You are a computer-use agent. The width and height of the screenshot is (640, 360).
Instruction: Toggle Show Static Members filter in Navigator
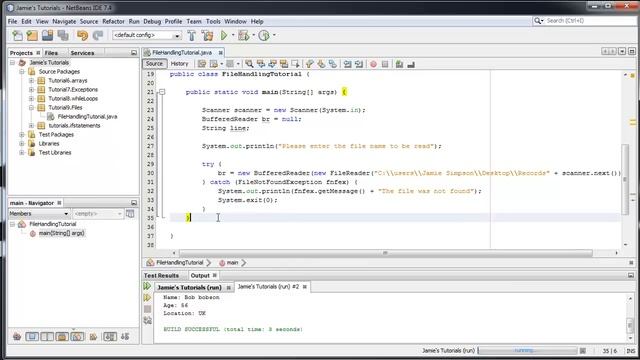[47, 337]
